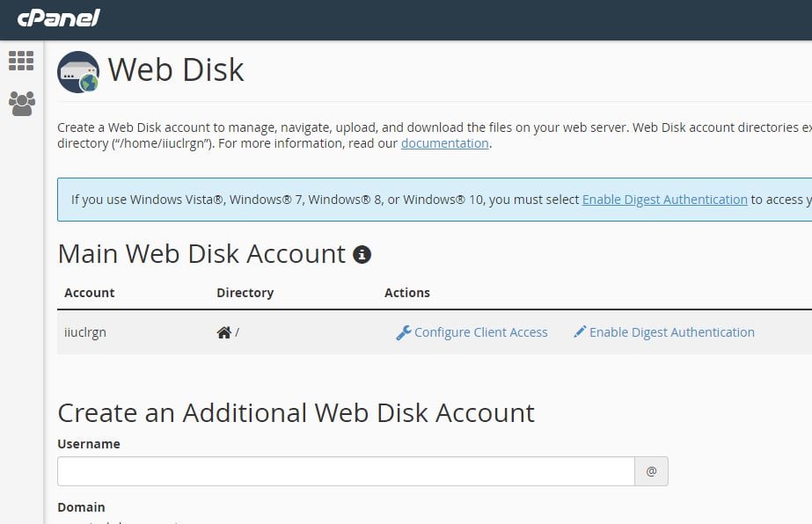Open Configure Client Access for the main account
812x524 pixels.
(480, 332)
